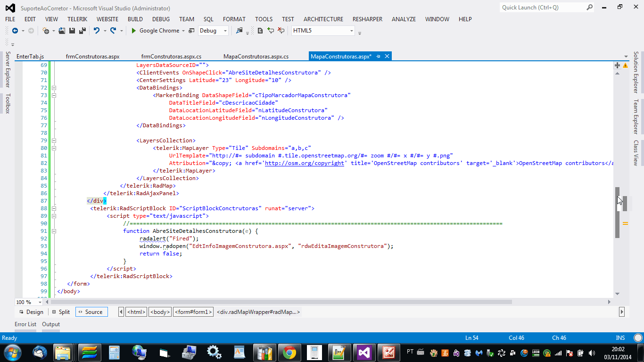Click the vertical scrollbar thumb in editor
Viewport: 644px width, 362px height.
pyautogui.click(x=617, y=212)
